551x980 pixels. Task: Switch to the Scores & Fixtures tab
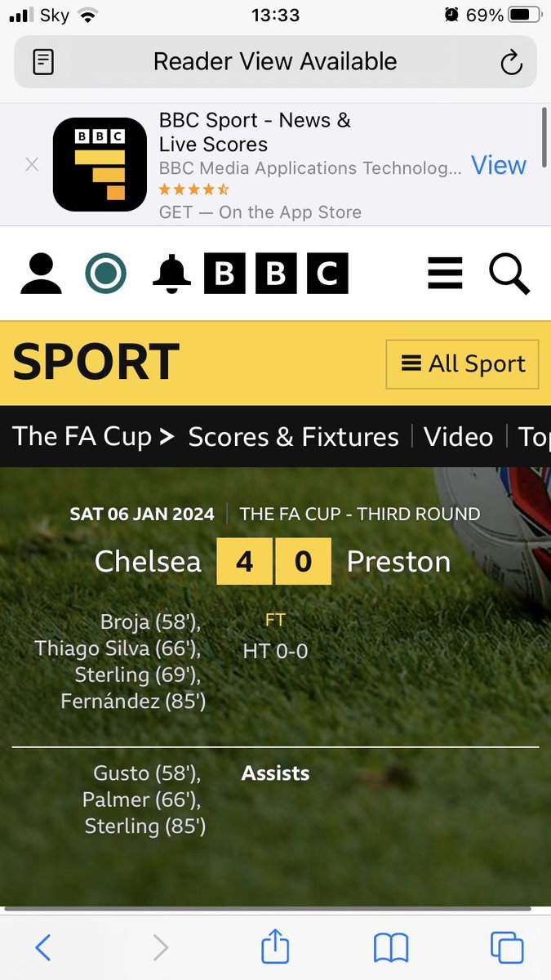click(294, 437)
